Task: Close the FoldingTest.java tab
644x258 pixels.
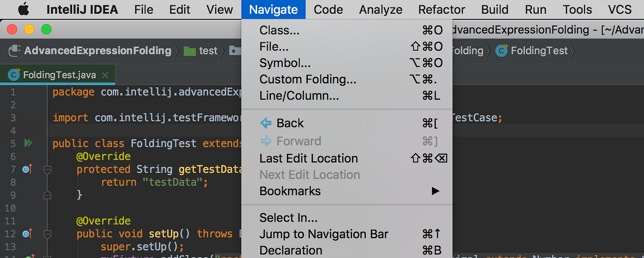Action: [105, 75]
